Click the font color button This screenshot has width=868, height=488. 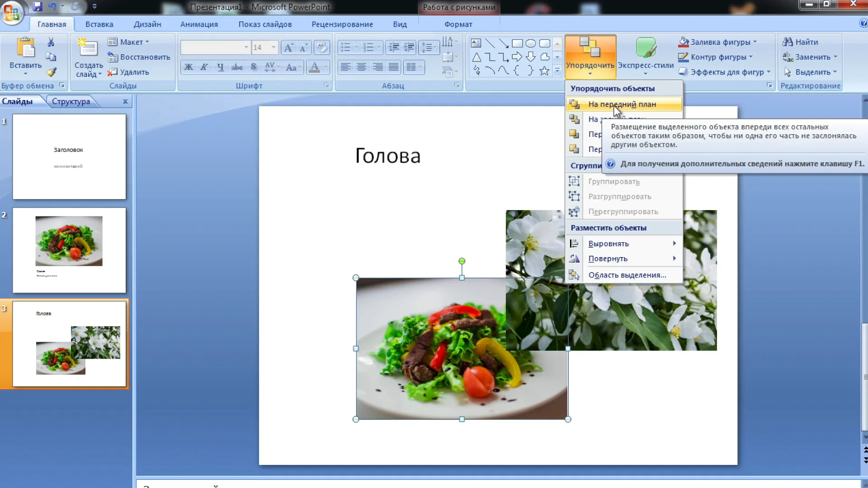coord(315,67)
